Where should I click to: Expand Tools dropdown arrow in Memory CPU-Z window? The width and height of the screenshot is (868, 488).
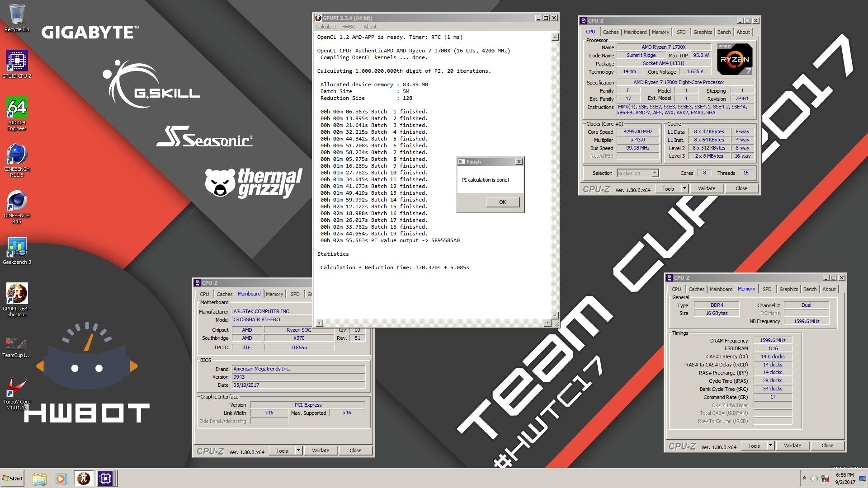click(x=770, y=446)
